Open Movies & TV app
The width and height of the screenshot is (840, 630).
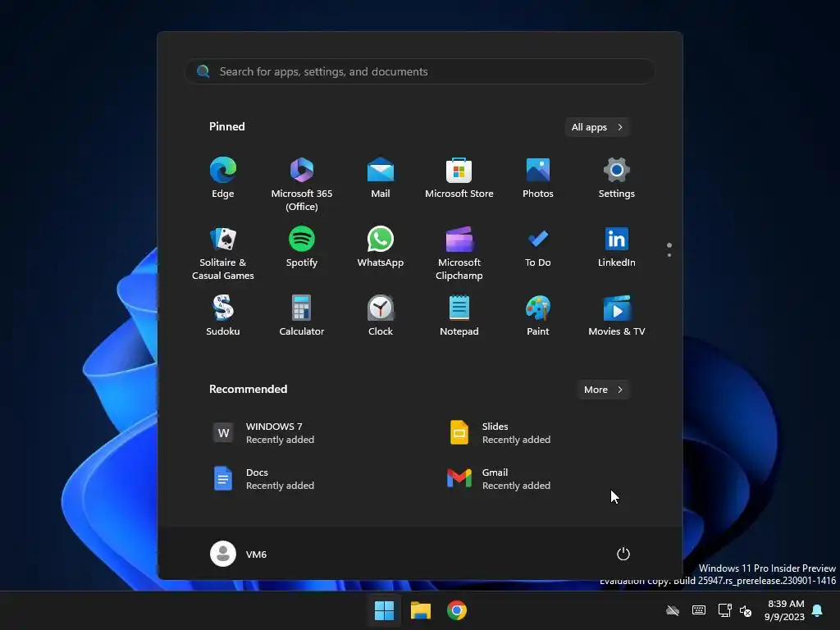pos(617,316)
